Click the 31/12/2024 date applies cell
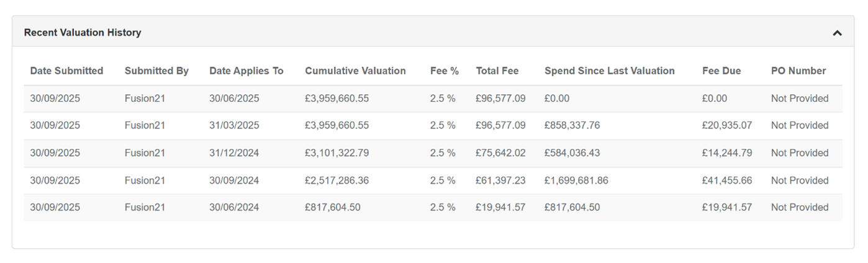 coord(234,153)
